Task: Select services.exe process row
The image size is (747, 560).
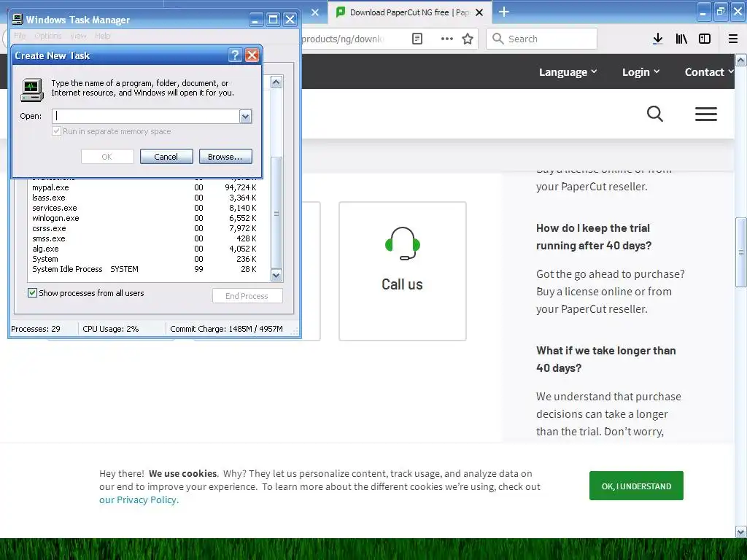Action: (x=144, y=208)
